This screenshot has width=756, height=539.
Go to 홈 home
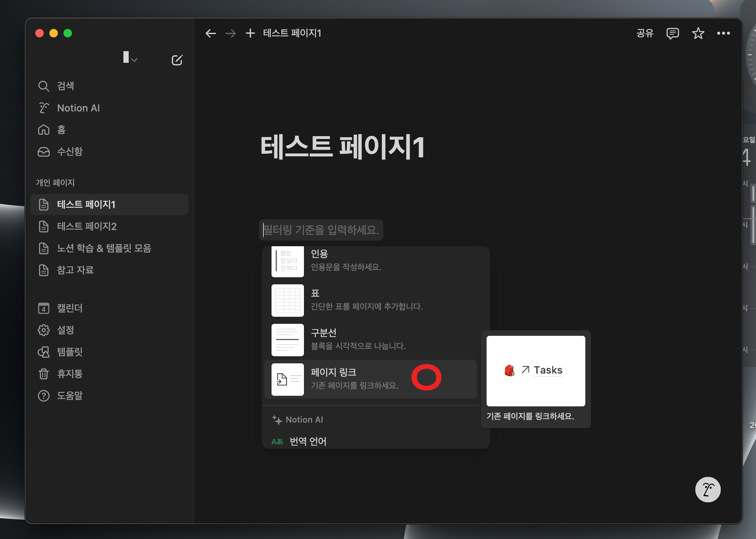pyautogui.click(x=61, y=130)
